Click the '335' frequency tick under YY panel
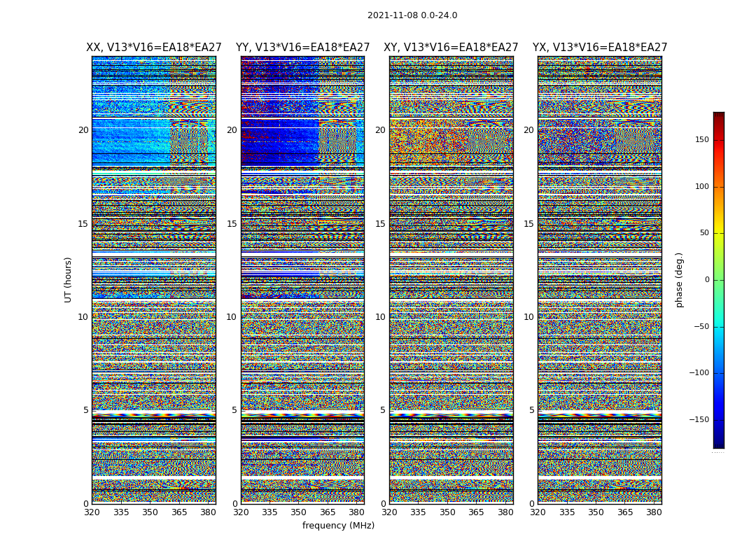The width and height of the screenshot is (735, 560). [x=269, y=512]
